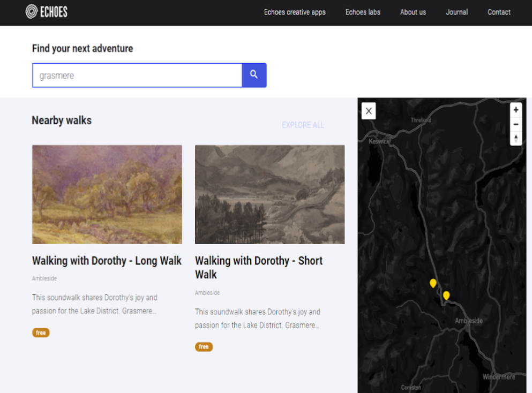Click the Coniston label on the map
This screenshot has width=532, height=393.
(x=411, y=388)
